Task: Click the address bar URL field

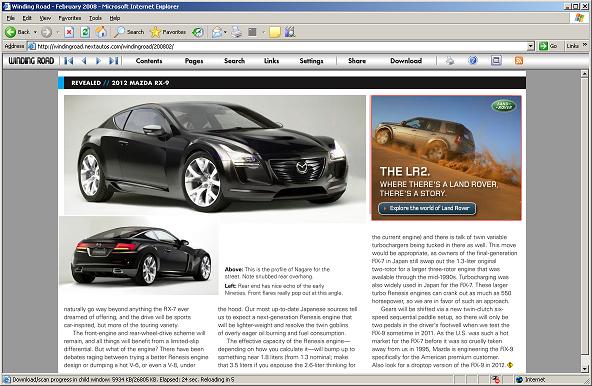Action: click(x=281, y=46)
